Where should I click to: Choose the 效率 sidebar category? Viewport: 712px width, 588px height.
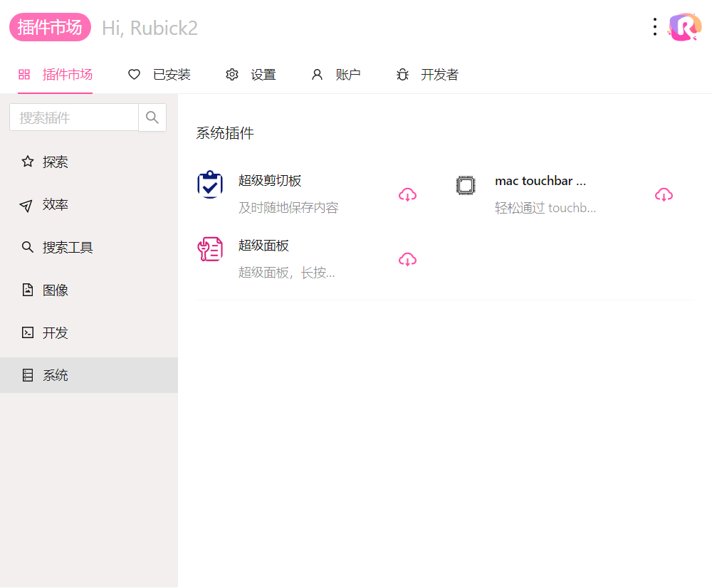[x=55, y=205]
